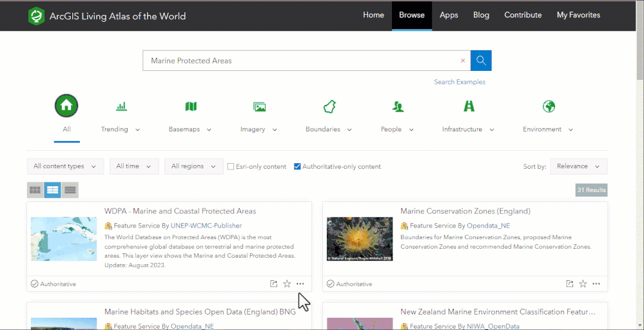644x330 pixels.
Task: Open the My Favorites tab
Action: [x=578, y=15]
